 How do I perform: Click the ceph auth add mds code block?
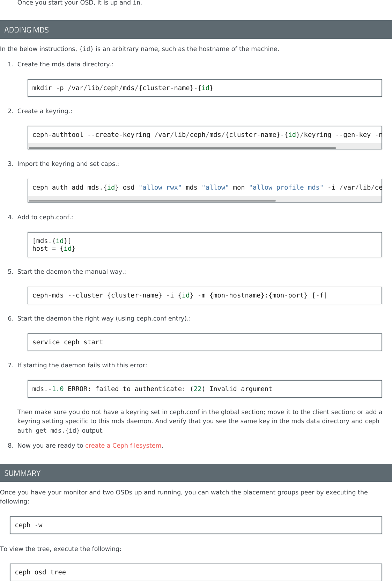point(204,188)
